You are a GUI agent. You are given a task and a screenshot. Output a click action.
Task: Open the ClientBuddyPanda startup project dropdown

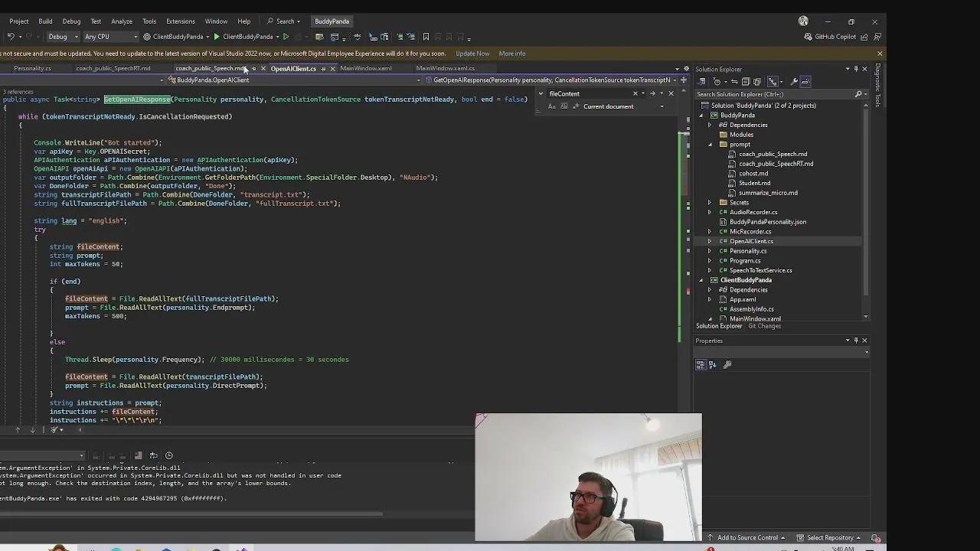click(178, 37)
